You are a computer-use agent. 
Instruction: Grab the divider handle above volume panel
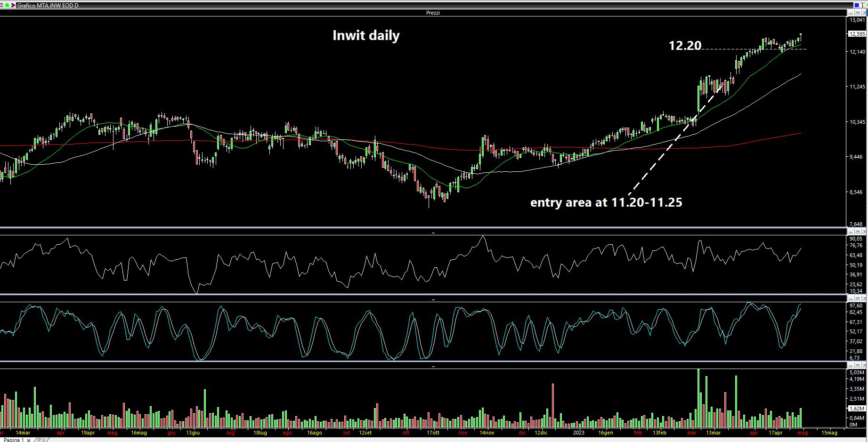click(433, 366)
